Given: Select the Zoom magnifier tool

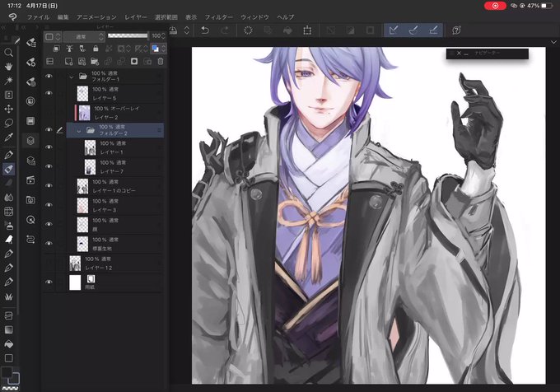Looking at the screenshot, I should click(8, 53).
